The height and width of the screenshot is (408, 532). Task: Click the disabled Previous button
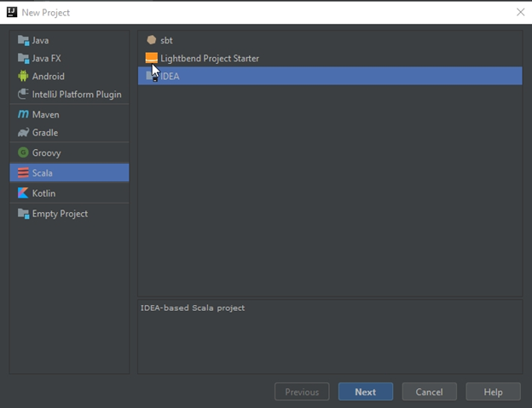click(x=302, y=392)
